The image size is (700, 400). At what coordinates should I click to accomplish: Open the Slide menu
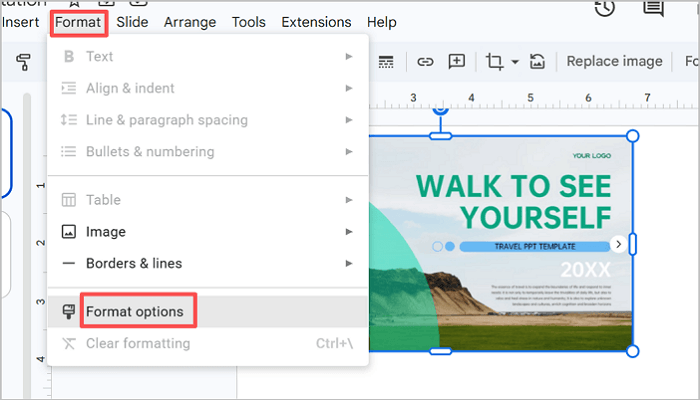[132, 22]
